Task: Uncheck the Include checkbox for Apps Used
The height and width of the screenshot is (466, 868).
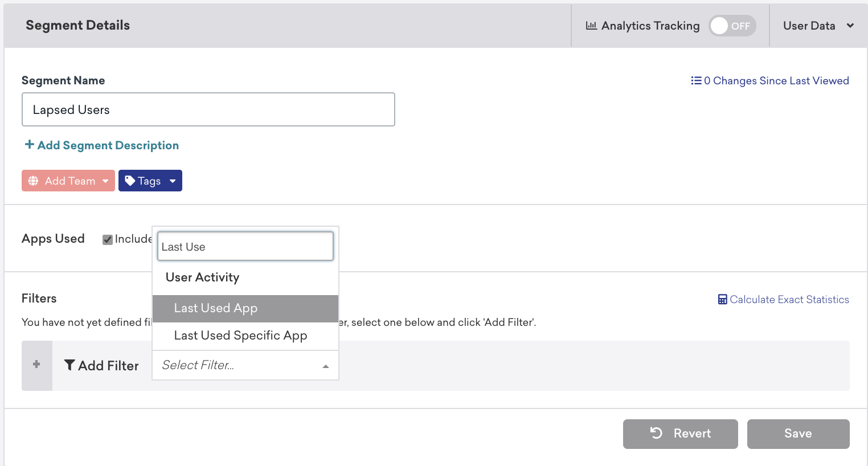Action: [107, 239]
